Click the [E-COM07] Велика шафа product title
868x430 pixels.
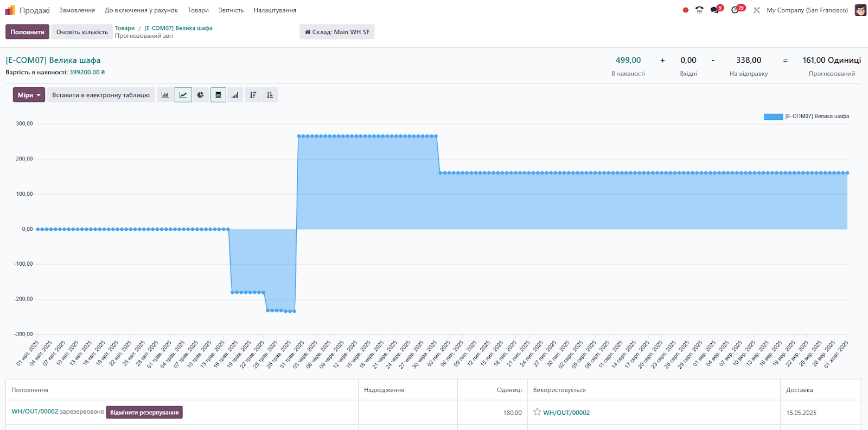(53, 60)
